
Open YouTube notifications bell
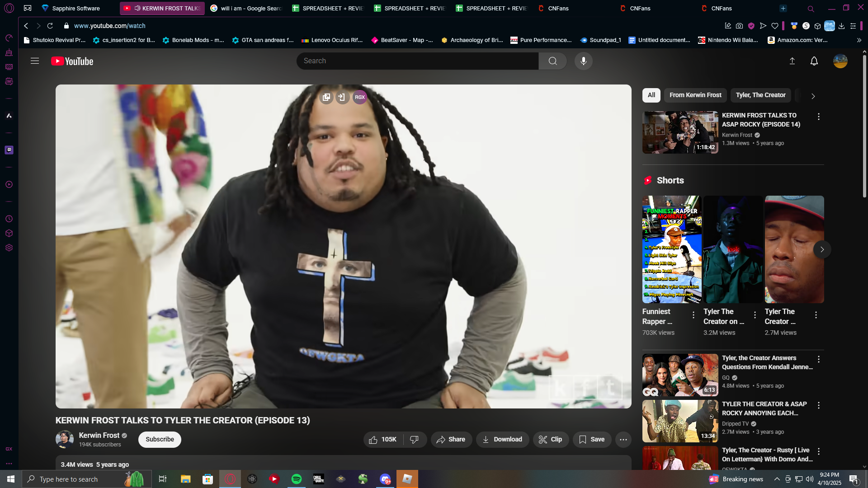(x=814, y=61)
